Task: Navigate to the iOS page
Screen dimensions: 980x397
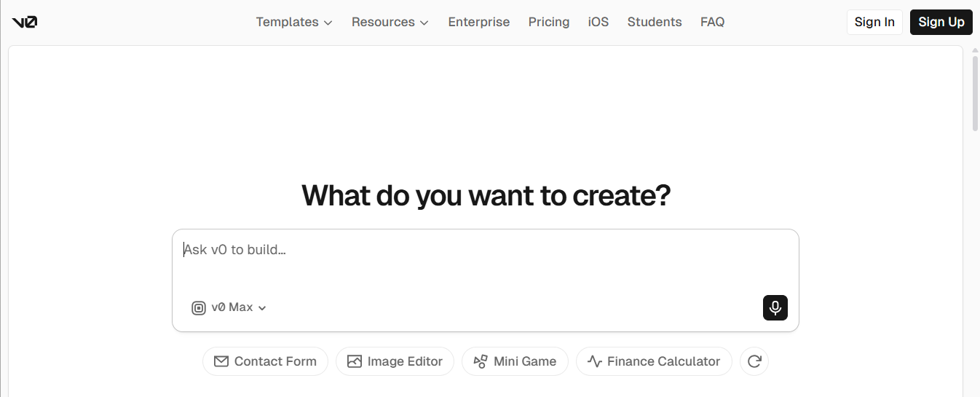Action: 598,22
